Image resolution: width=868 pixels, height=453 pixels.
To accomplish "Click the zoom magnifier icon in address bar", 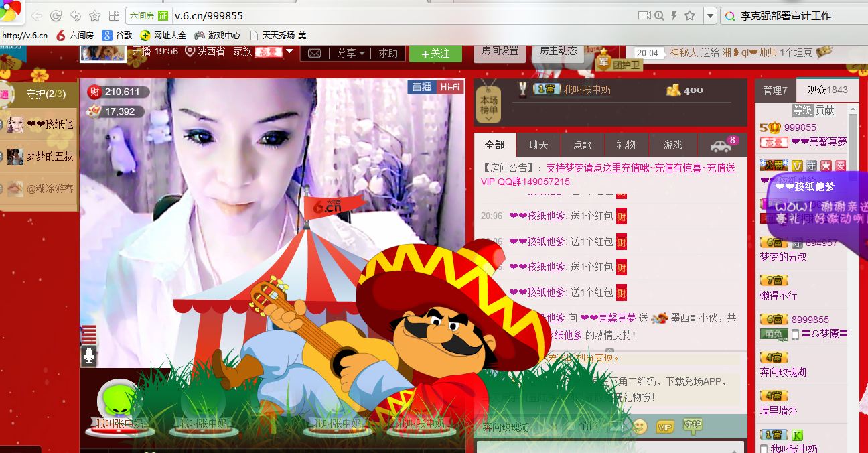I will click(659, 16).
